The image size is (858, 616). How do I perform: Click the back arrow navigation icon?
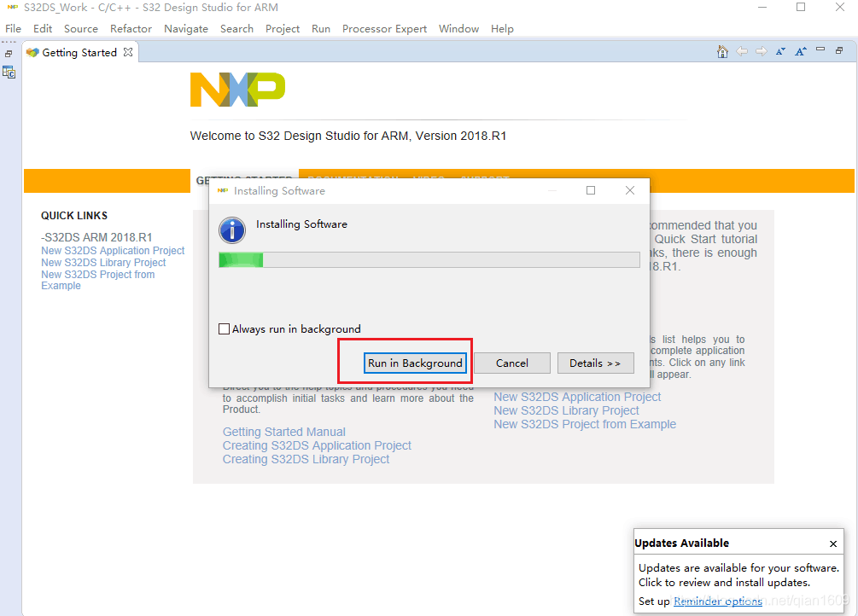742,52
